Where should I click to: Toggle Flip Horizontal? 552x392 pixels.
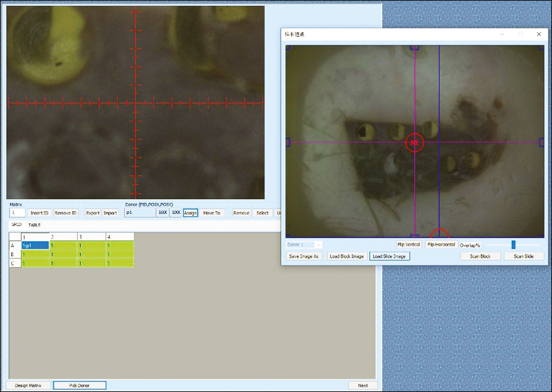click(x=441, y=245)
